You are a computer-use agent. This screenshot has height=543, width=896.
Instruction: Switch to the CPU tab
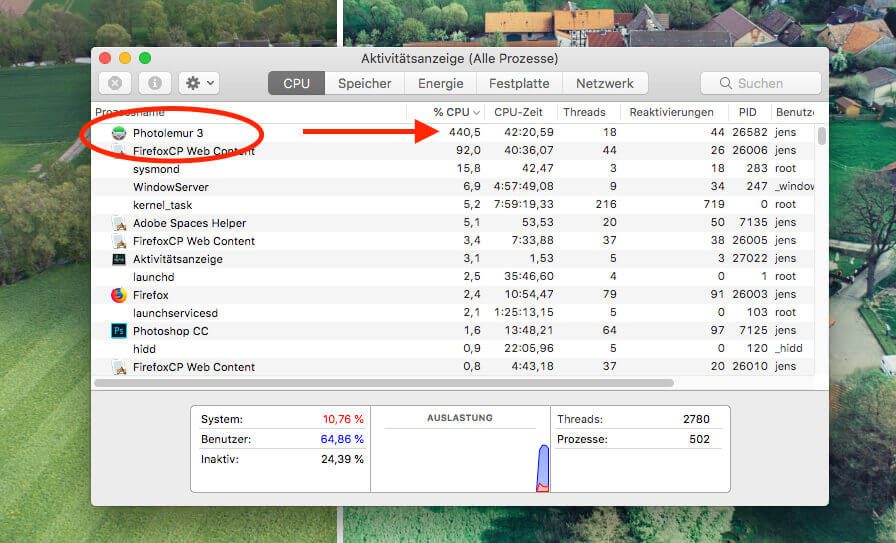point(297,83)
